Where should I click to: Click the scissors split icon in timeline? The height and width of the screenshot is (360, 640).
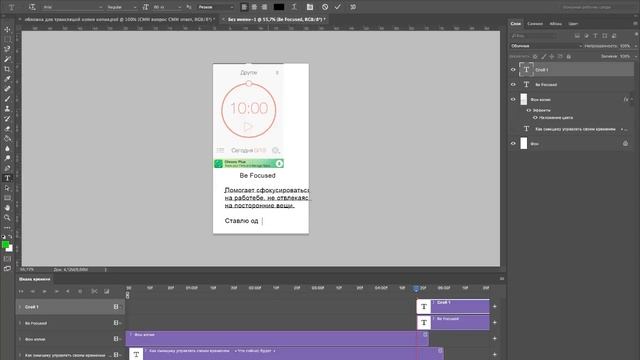coord(94,291)
